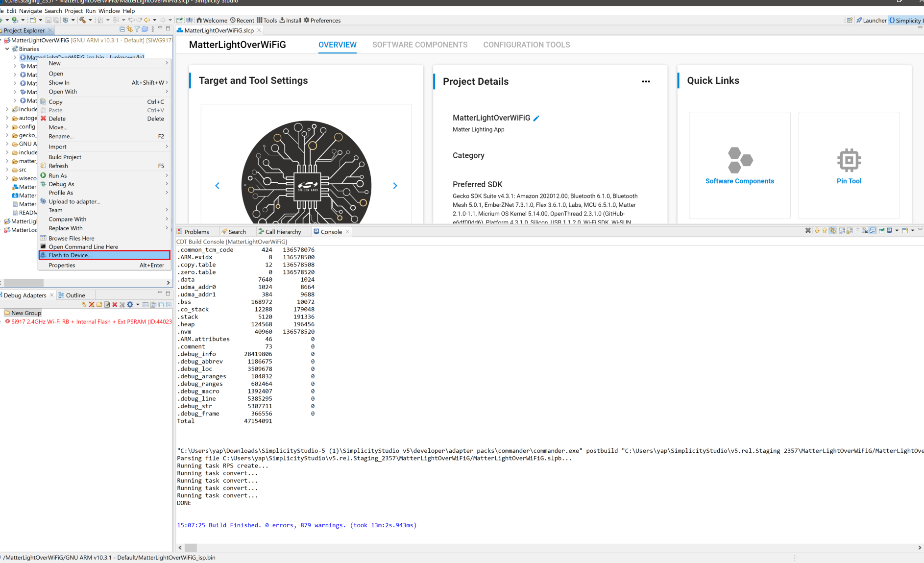The height and width of the screenshot is (563, 924).
Task: Switch to SOFTWARE COMPONENTS tab
Action: [x=420, y=45]
